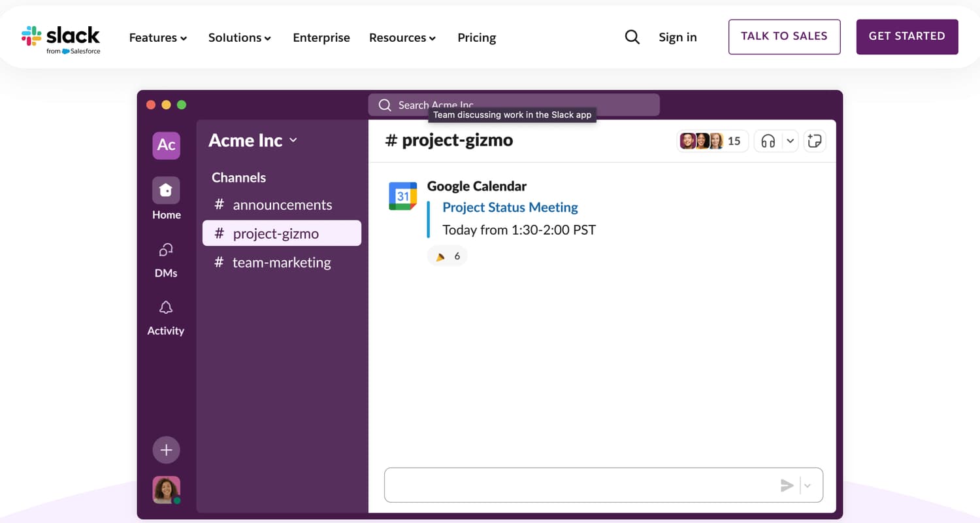Open the user profile avatar at bottom left
The width and height of the screenshot is (980, 523).
pos(166,490)
